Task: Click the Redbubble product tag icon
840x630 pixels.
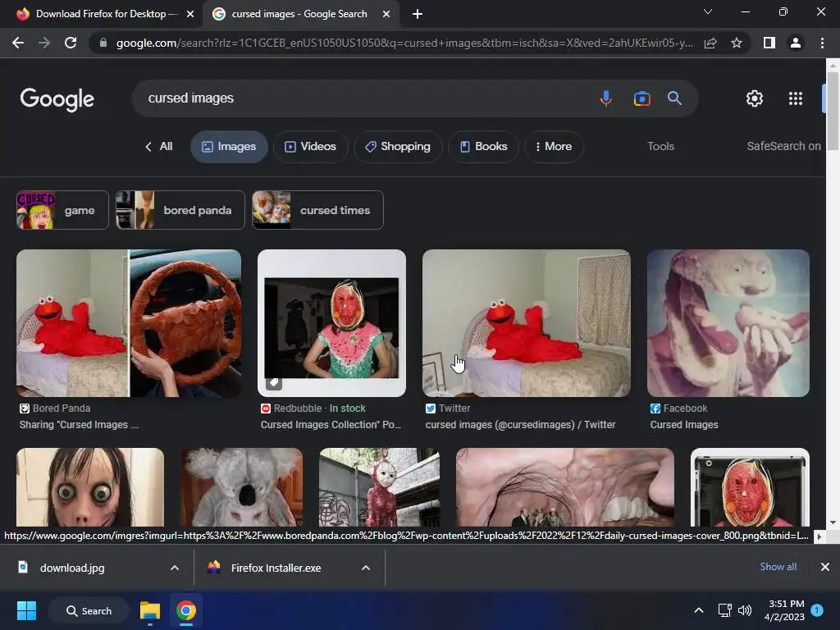Action: [274, 382]
